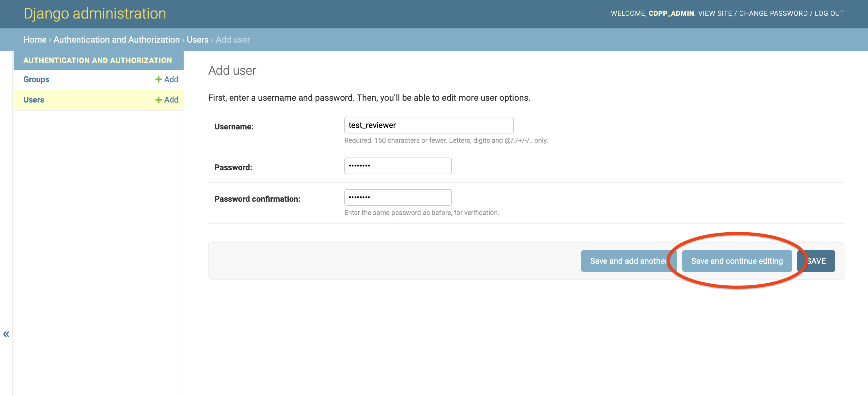
Task: Click the Add user page heading
Action: [x=232, y=70]
